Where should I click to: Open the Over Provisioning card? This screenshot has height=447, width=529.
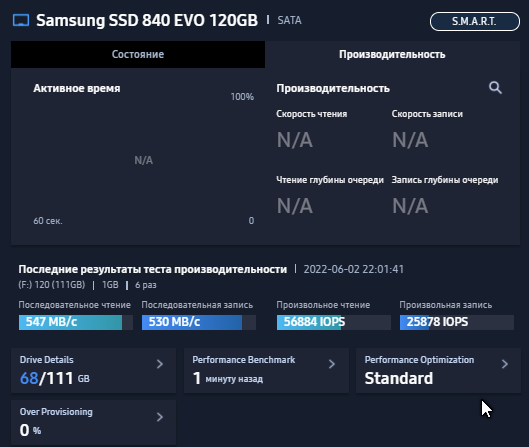tap(93, 422)
